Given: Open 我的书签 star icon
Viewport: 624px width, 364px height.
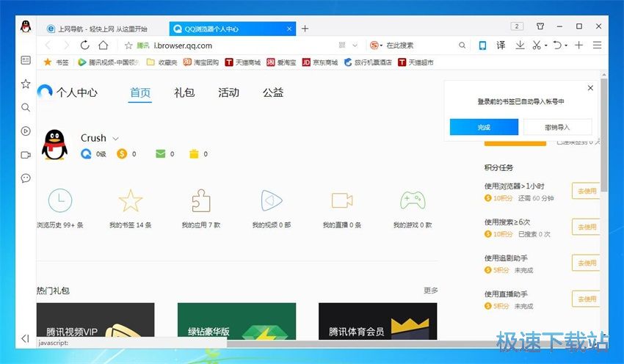Looking at the screenshot, I should pos(130,200).
